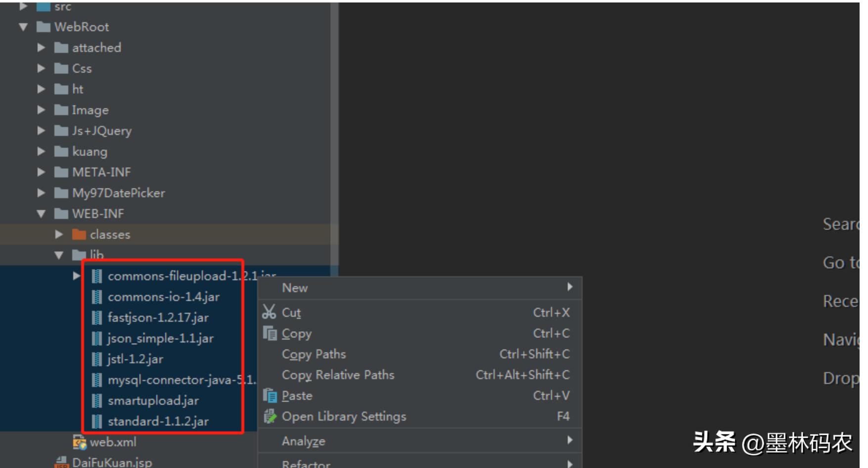Image resolution: width=868 pixels, height=468 pixels.
Task: Open the New submenu
Action: tap(420, 288)
